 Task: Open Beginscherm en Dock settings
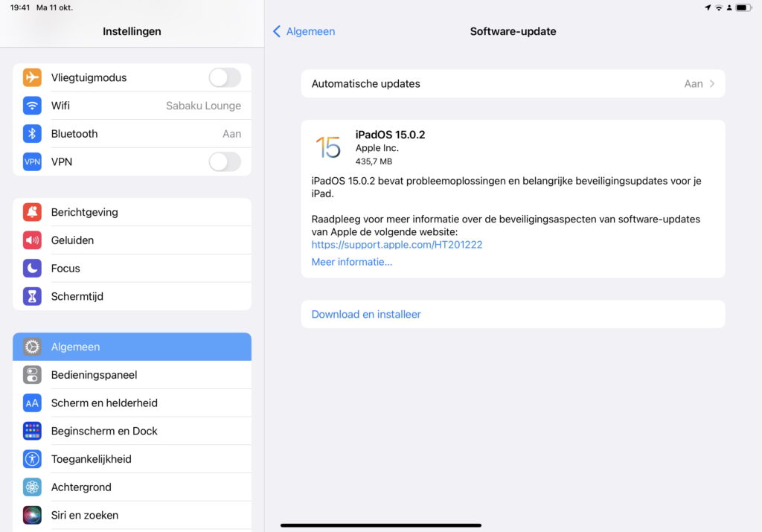[104, 431]
